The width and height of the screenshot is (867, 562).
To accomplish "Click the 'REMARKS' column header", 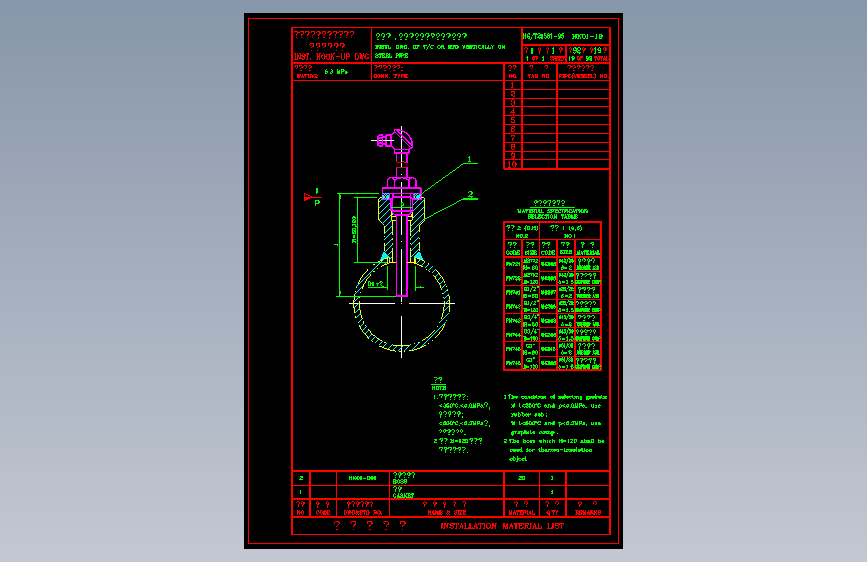I will click(588, 512).
